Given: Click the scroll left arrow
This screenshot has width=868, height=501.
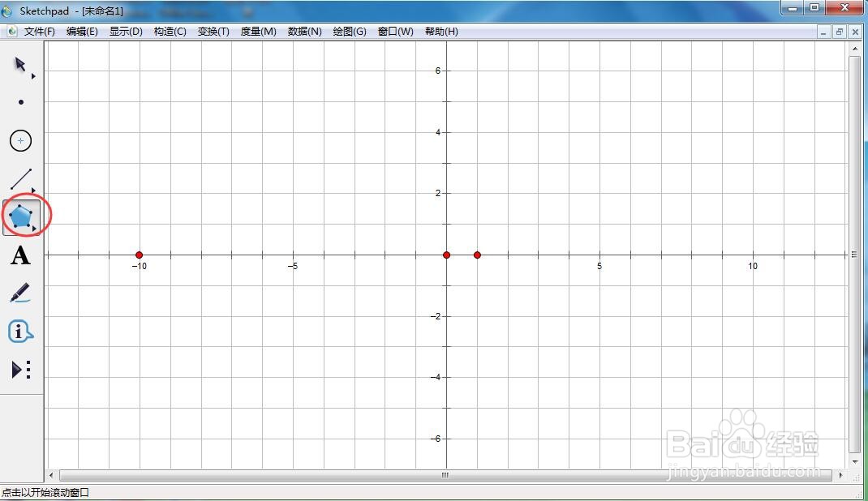Looking at the screenshot, I should point(51,475).
